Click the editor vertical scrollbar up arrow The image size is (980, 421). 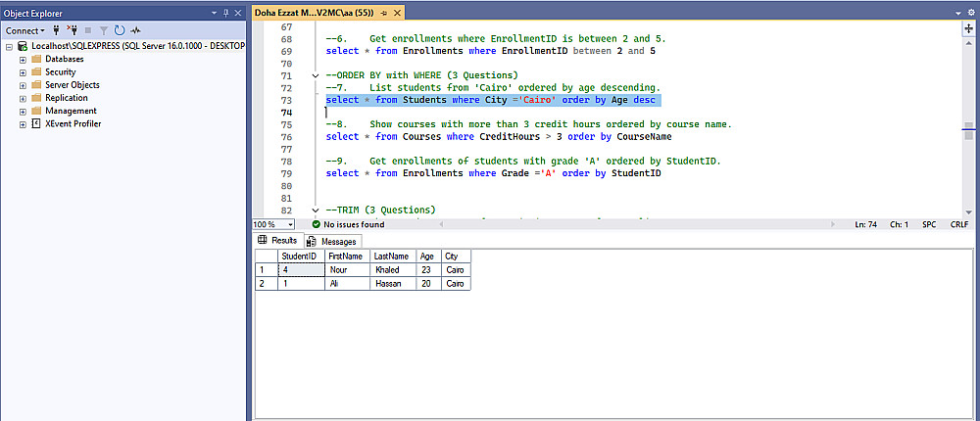pyautogui.click(x=968, y=44)
